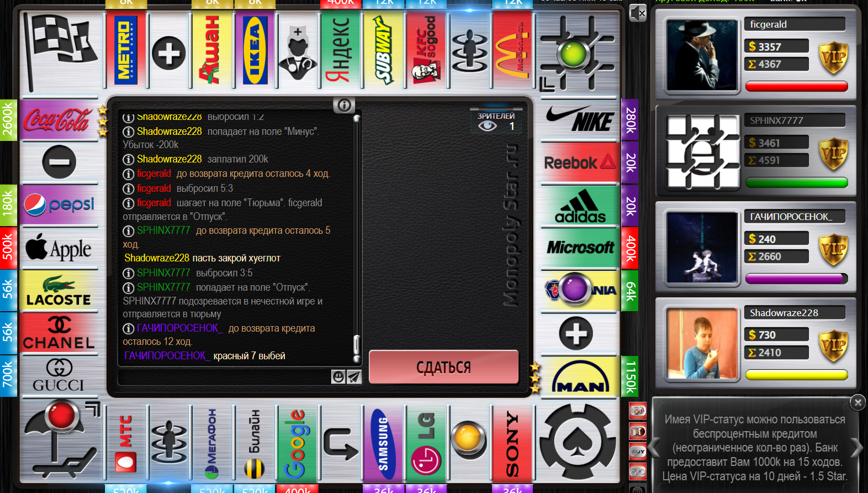Click the Ашан board field
868x493 pixels.
coord(211,50)
